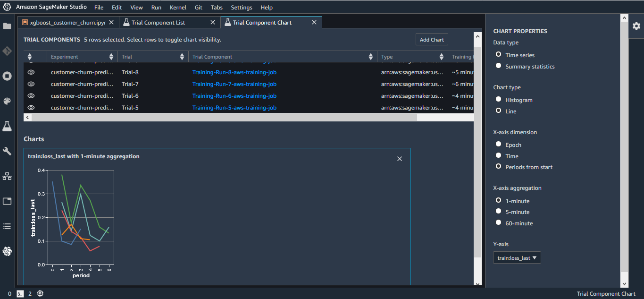Set X-axis dimension to Periods from start
The image size is (644, 299).
click(498, 167)
